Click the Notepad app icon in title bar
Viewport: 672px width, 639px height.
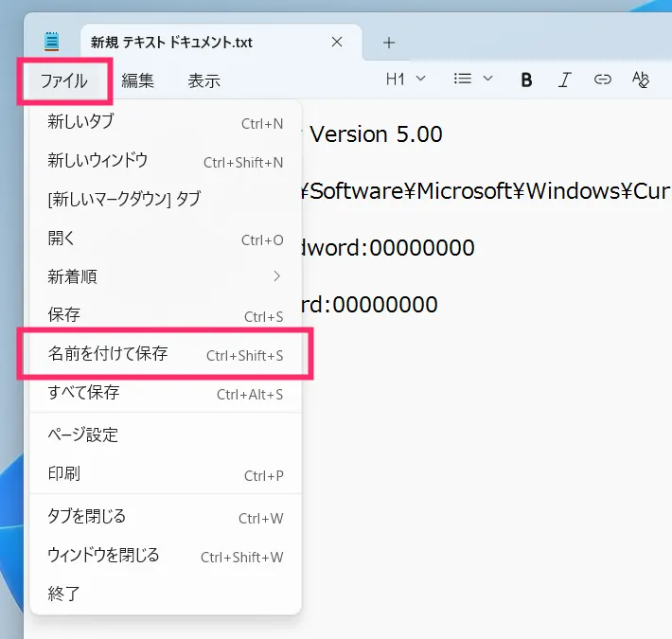pos(52,42)
